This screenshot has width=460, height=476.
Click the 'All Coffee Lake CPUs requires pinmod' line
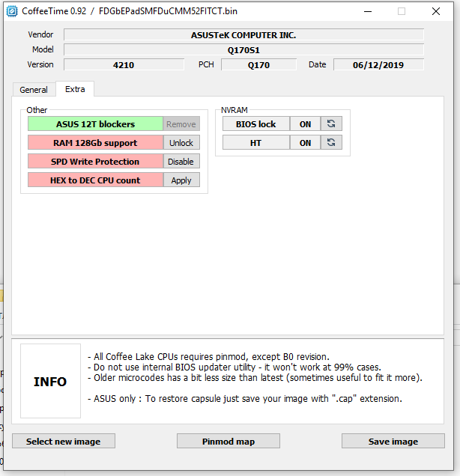pyautogui.click(x=208, y=357)
